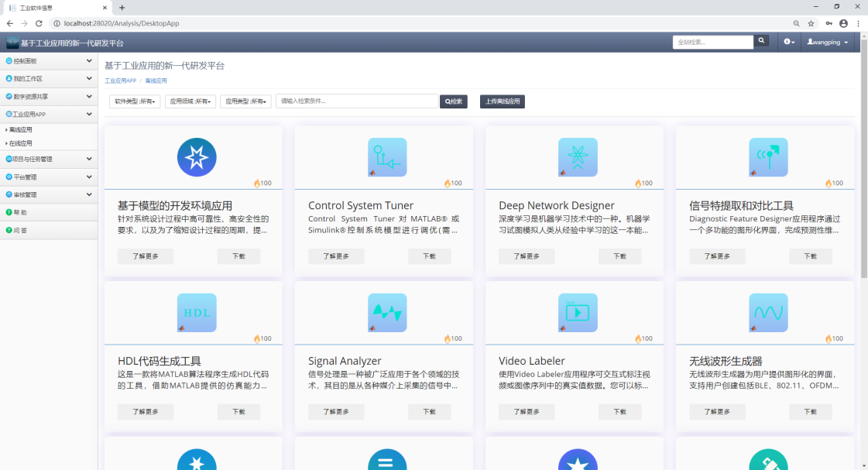
Task: Click 了解更多 for Signal Analyzer
Action: [x=336, y=412]
